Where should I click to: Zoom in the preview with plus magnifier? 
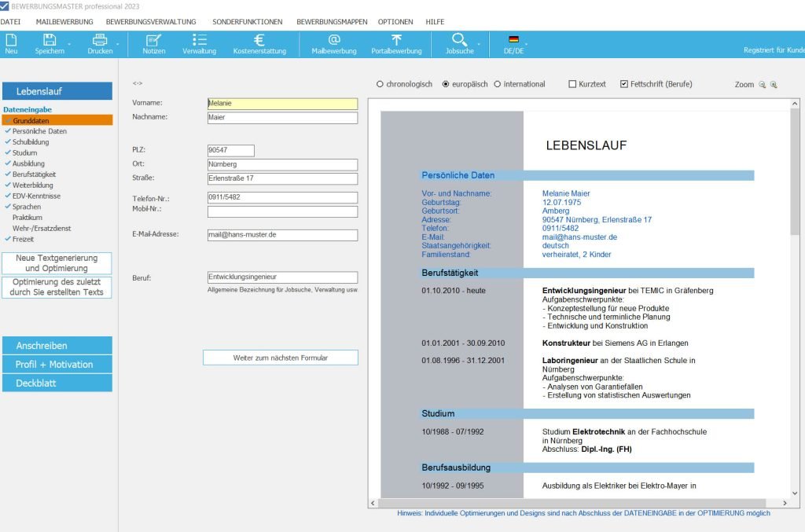point(774,85)
